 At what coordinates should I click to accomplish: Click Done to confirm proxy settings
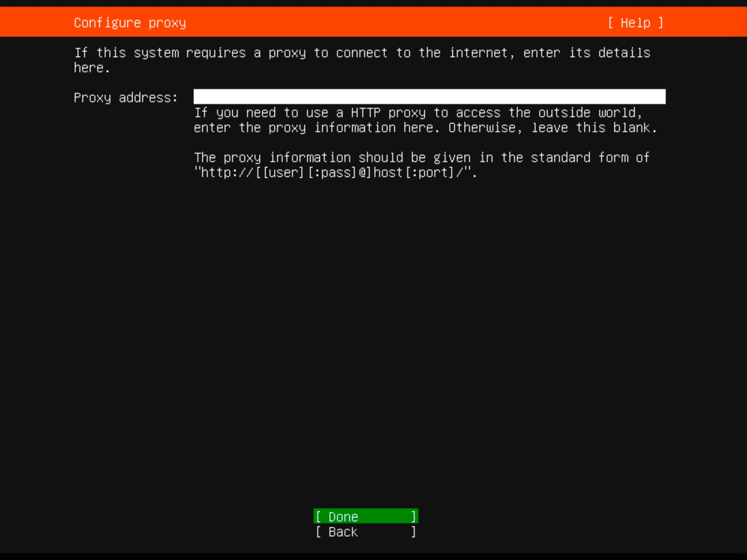click(366, 516)
